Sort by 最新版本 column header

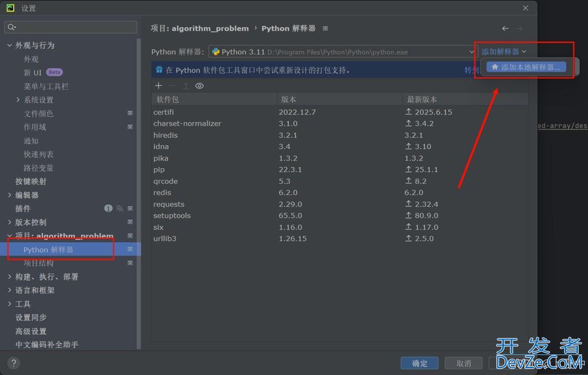point(465,99)
